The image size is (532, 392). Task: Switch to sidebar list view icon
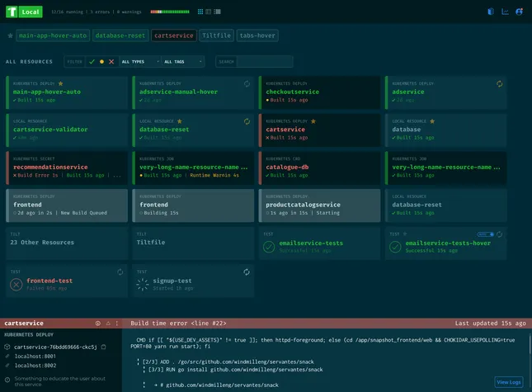pos(218,12)
